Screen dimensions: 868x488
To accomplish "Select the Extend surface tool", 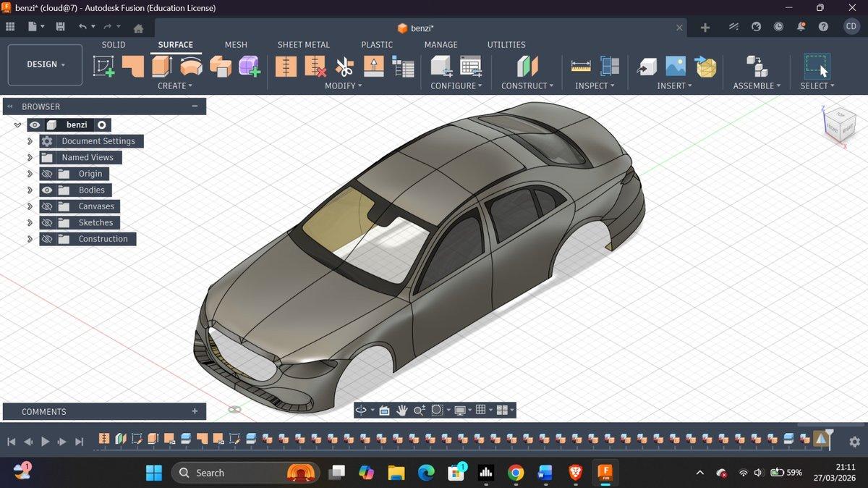I will tap(373, 67).
